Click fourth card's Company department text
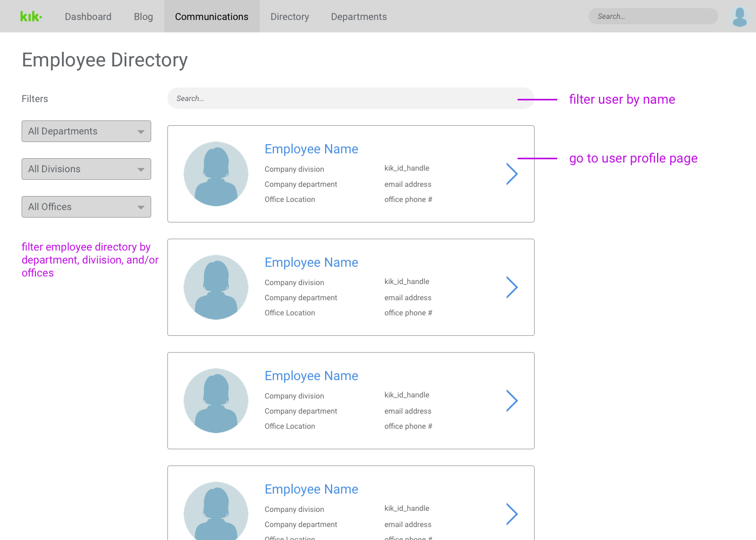 pos(301,524)
